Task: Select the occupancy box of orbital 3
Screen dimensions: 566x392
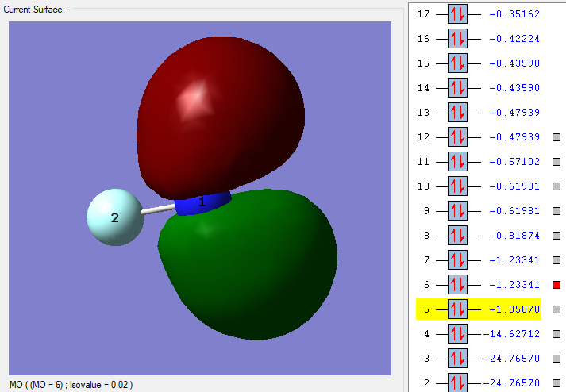Action: [457, 358]
